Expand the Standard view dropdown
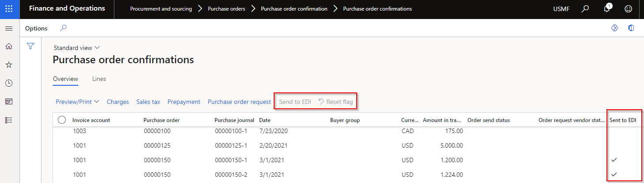Screen dimensions: 644x183 coord(77,48)
